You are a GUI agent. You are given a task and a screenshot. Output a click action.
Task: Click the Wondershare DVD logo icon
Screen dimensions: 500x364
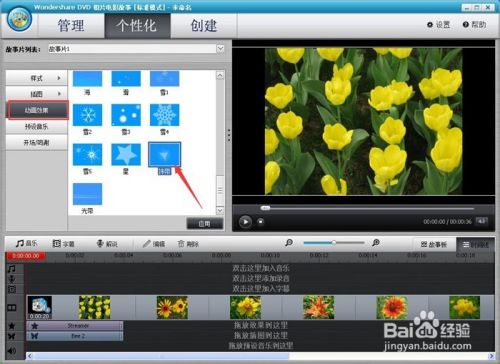[x=20, y=20]
